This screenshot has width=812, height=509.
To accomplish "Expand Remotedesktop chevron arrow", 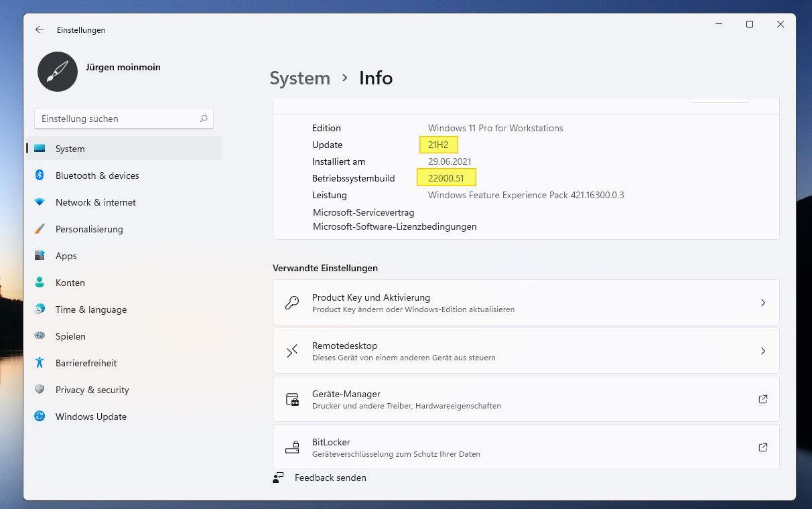I will coord(762,351).
